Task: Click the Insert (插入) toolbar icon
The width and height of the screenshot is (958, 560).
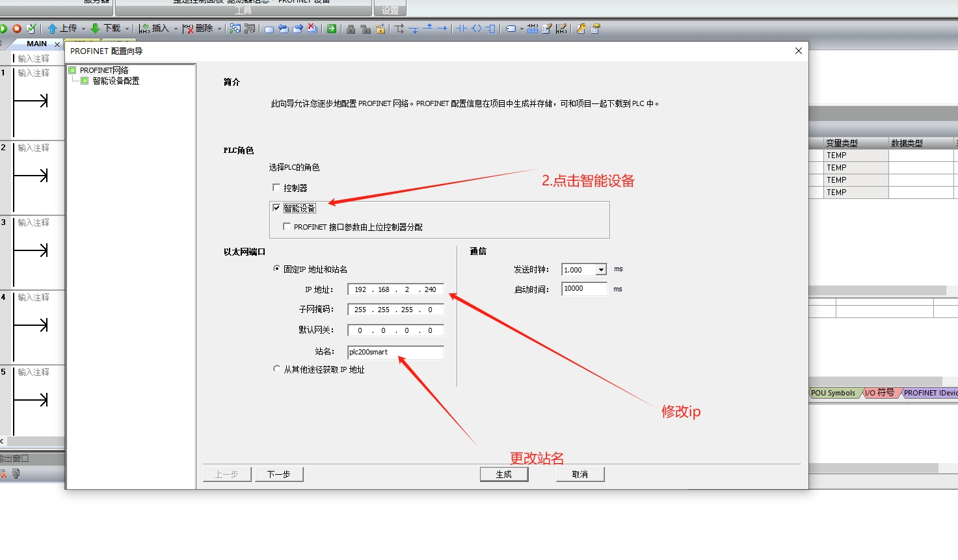Action: tap(144, 29)
